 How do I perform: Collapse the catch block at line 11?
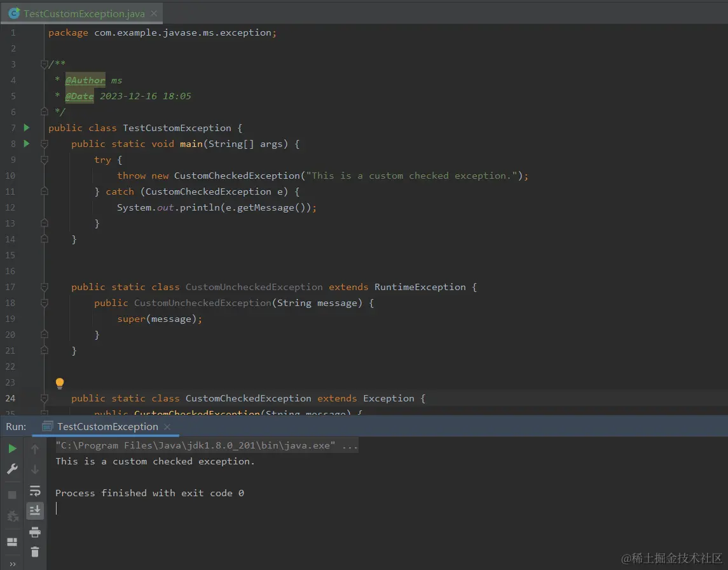pos(44,191)
